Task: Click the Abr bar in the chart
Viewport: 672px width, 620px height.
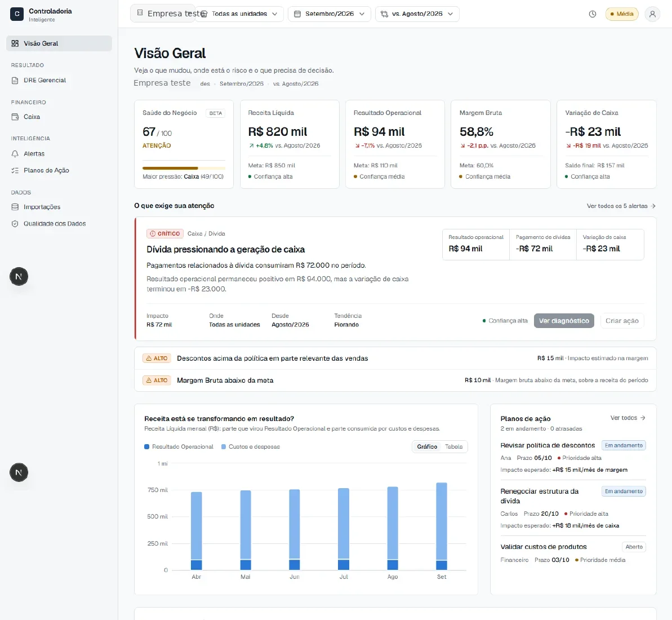Action: [196, 531]
